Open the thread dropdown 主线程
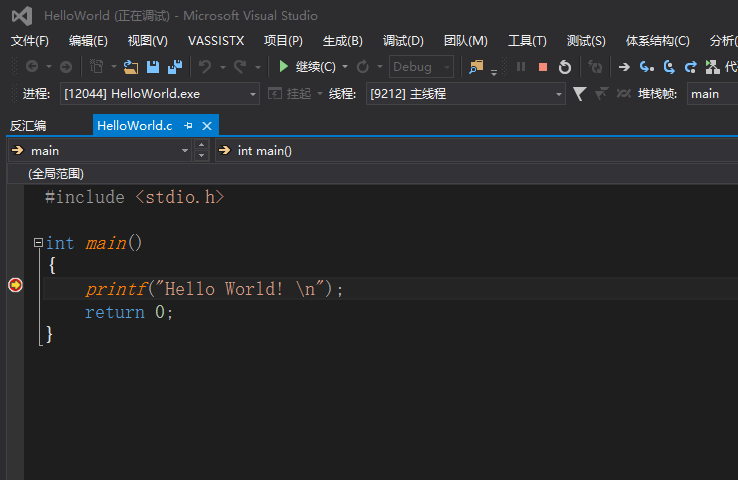 tap(465, 94)
